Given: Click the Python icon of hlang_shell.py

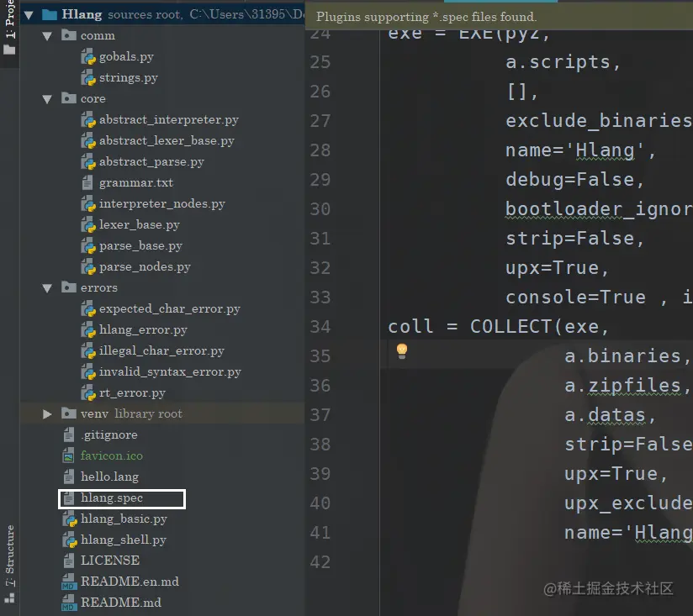Looking at the screenshot, I should pos(70,540).
